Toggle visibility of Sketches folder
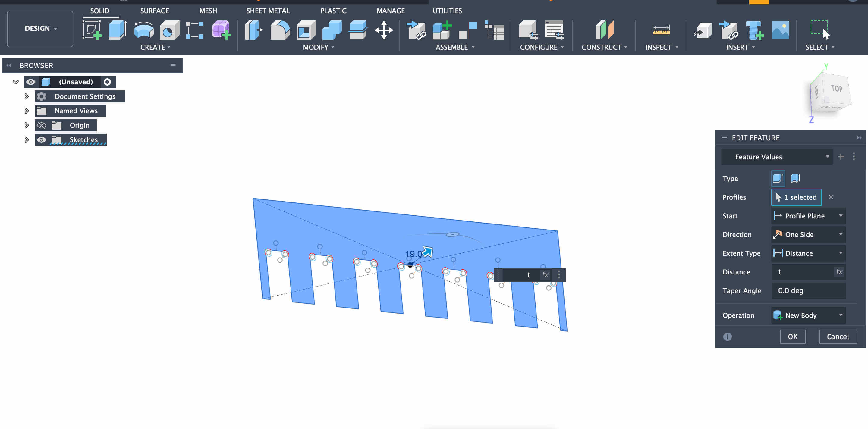Screen dimensions: 868x429 (42, 140)
